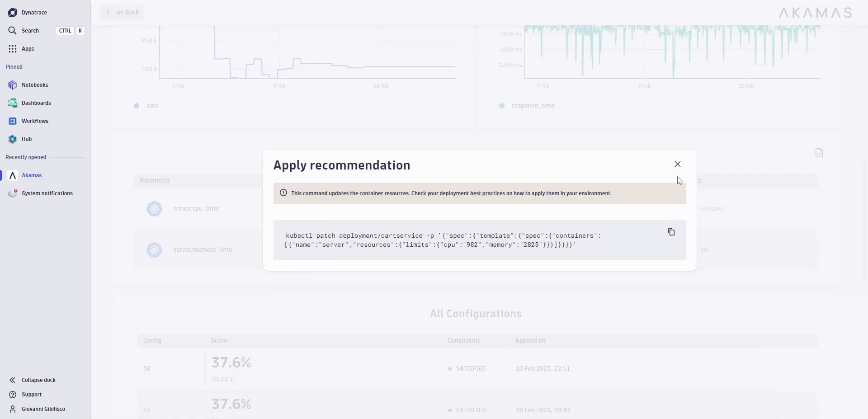Toggle the cost series legend
Screen dimensions: 868x419
point(152,106)
